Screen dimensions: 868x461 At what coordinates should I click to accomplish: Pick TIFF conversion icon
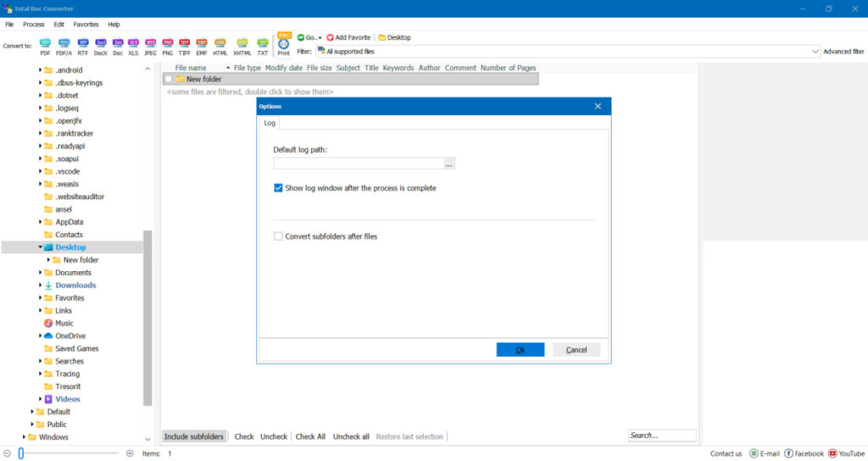click(184, 47)
